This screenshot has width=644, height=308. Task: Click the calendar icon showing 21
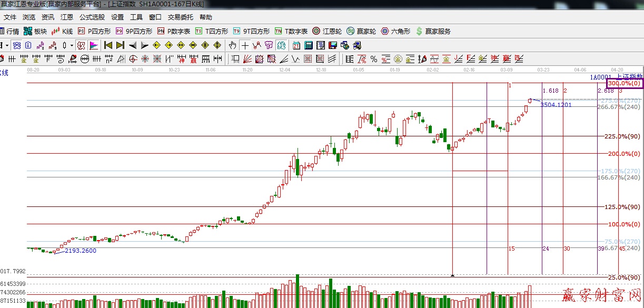point(296,45)
